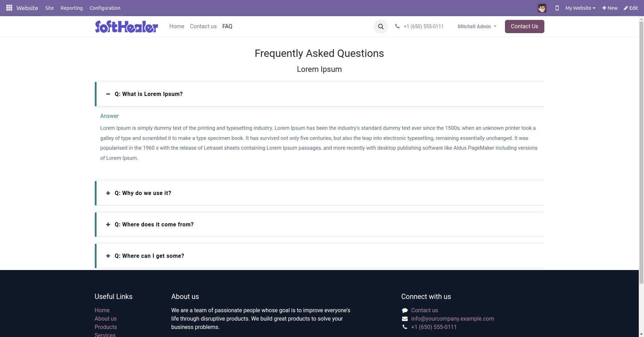Go to Home in the navbar
Viewport: 644px width, 337px height.
point(177,27)
